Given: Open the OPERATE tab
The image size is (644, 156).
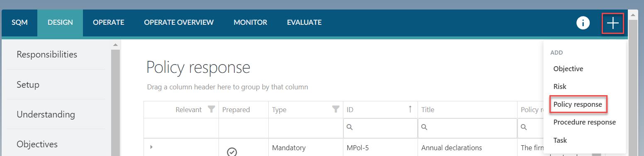Looking at the screenshot, I should [109, 22].
